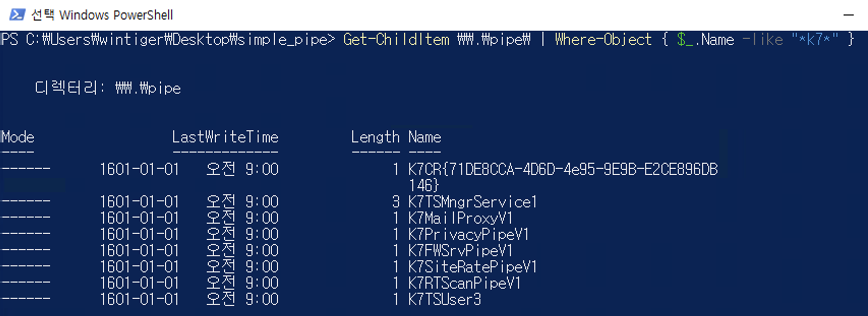Click the 디렉터리 pipe path line
The image size is (868, 316).
pyautogui.click(x=107, y=88)
